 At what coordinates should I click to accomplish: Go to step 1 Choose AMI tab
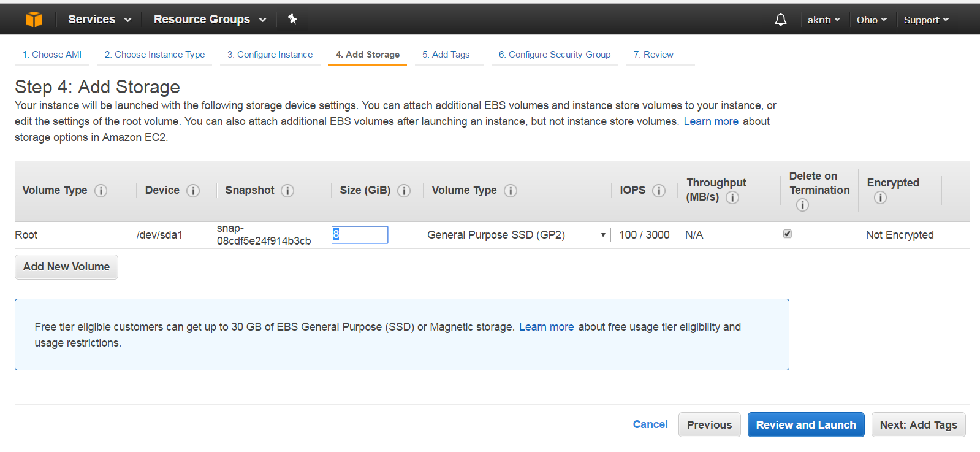coord(52,55)
